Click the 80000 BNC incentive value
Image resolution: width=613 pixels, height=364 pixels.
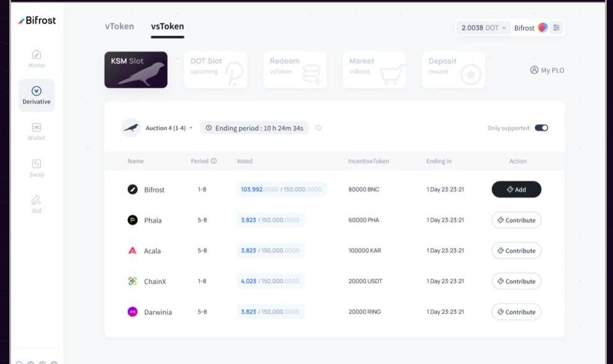364,189
